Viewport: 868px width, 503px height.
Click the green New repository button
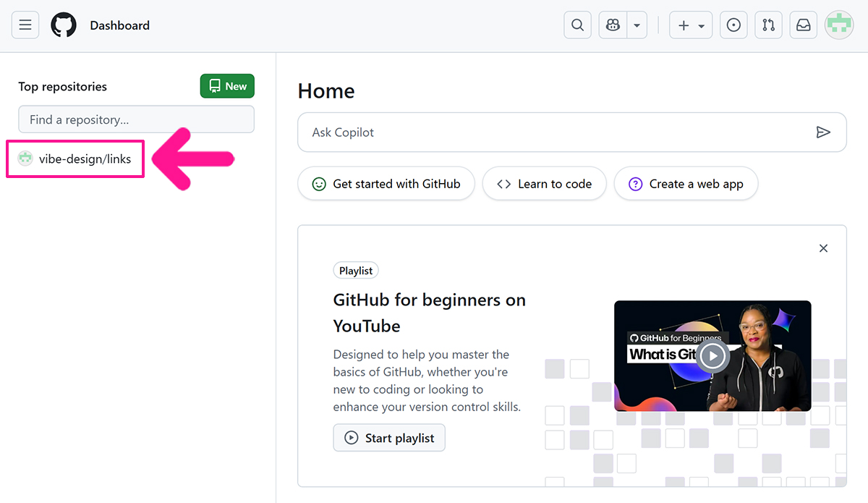tap(227, 86)
